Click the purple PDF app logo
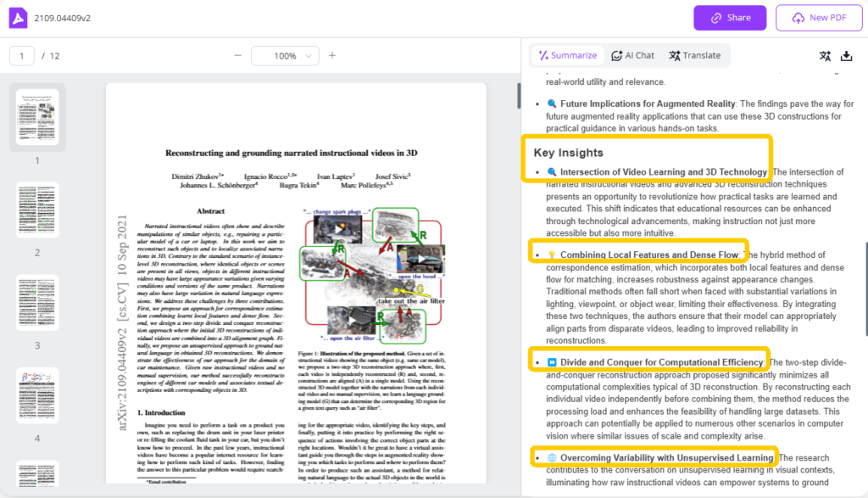 tap(17, 17)
